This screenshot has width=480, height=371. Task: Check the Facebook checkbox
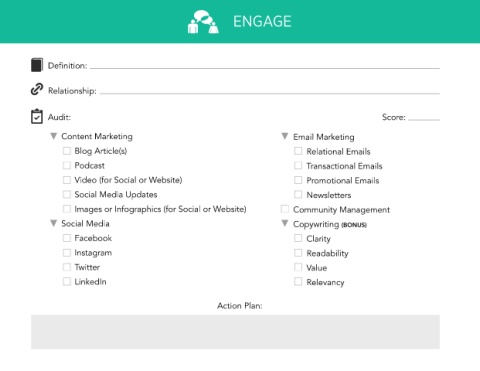coord(67,238)
